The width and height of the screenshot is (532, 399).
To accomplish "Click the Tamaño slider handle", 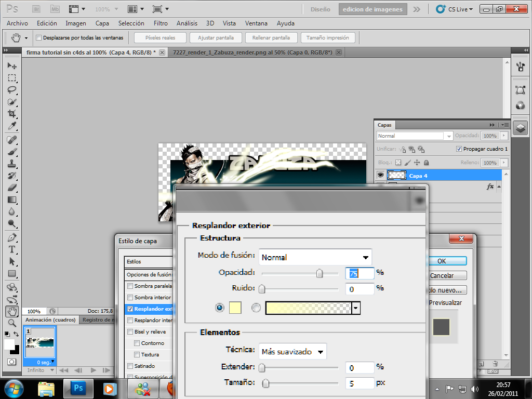I will click(265, 383).
